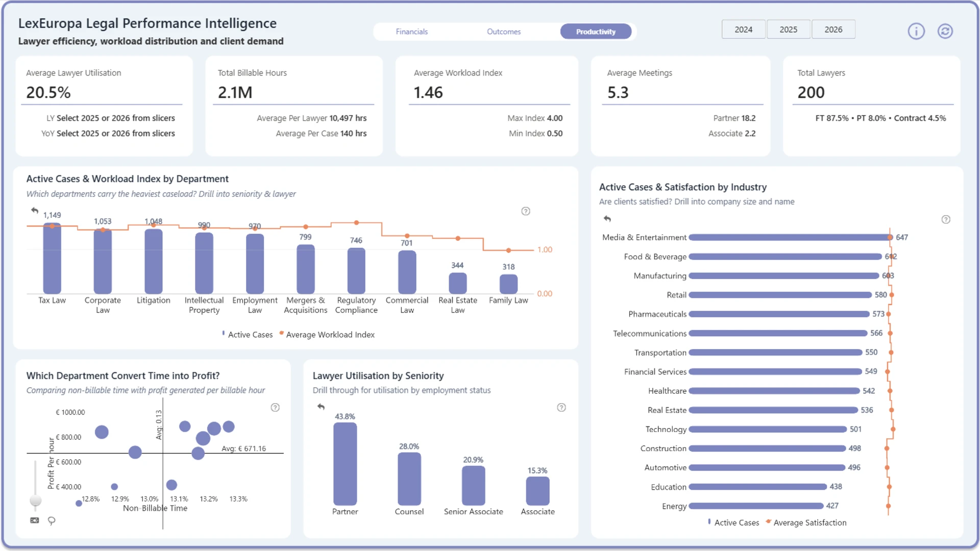
Task: Click the reset zoom icon under scatter chart
Action: (x=35, y=520)
